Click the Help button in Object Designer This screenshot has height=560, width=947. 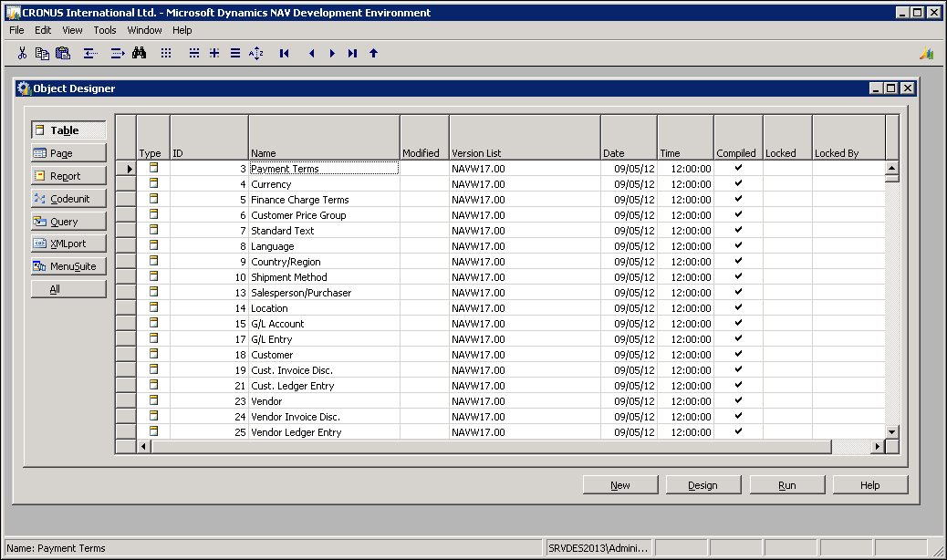tap(870, 484)
